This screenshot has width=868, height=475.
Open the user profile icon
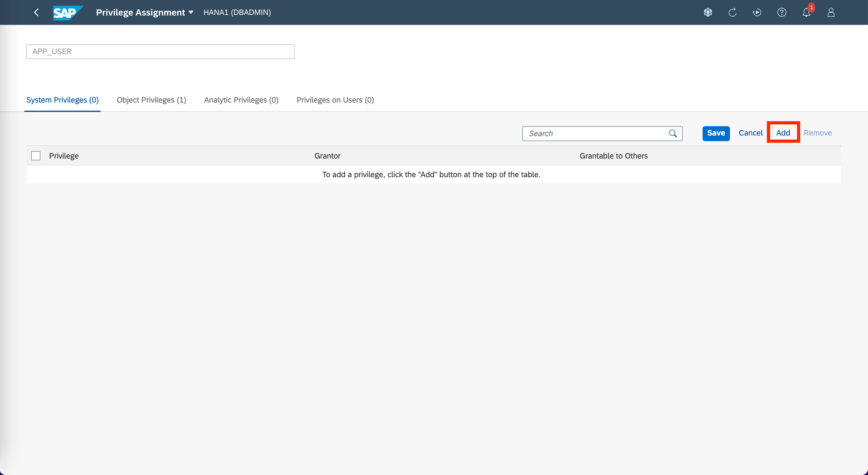coord(831,12)
